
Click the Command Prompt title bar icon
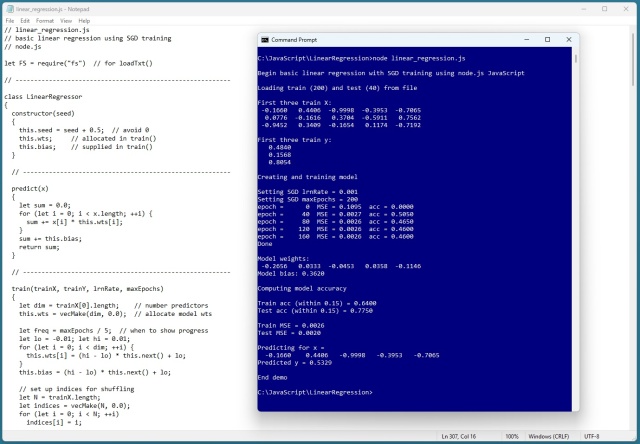click(265, 40)
